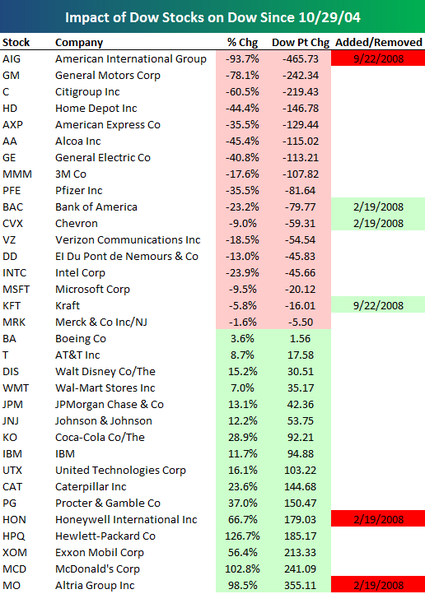The image size is (425, 594).
Task: Select the green 2/19/2008 cell for BAC
Action: coord(378,207)
